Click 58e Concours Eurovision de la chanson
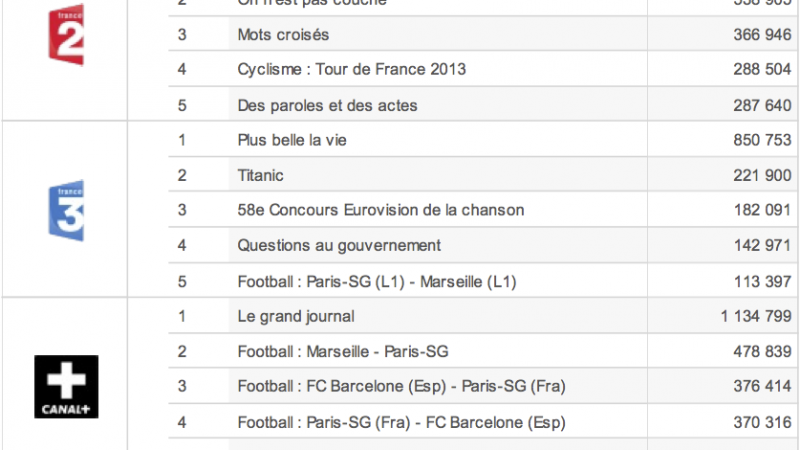 (x=381, y=210)
